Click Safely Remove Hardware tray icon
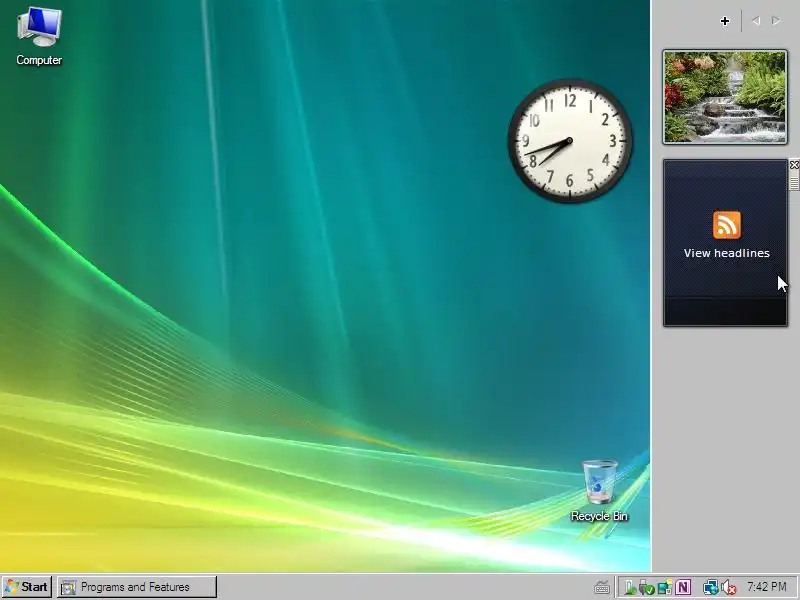 point(646,588)
